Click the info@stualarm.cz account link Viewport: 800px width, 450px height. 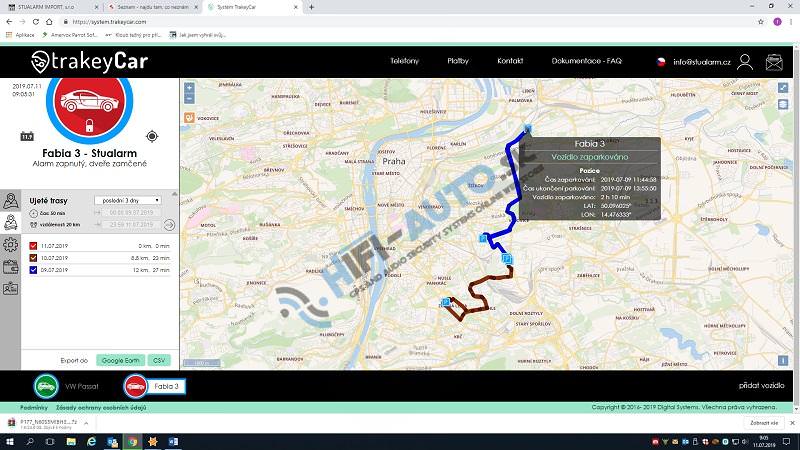[x=702, y=62]
